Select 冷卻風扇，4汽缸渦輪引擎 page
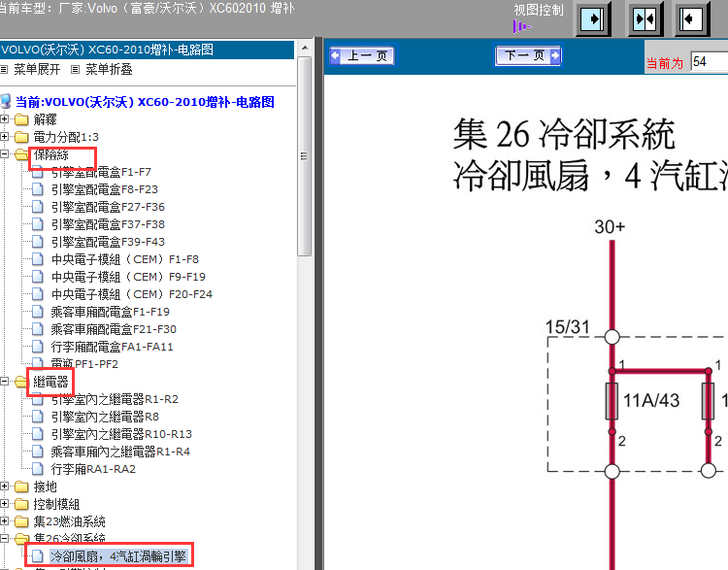Screen dimensions: 728x570 [118, 556]
